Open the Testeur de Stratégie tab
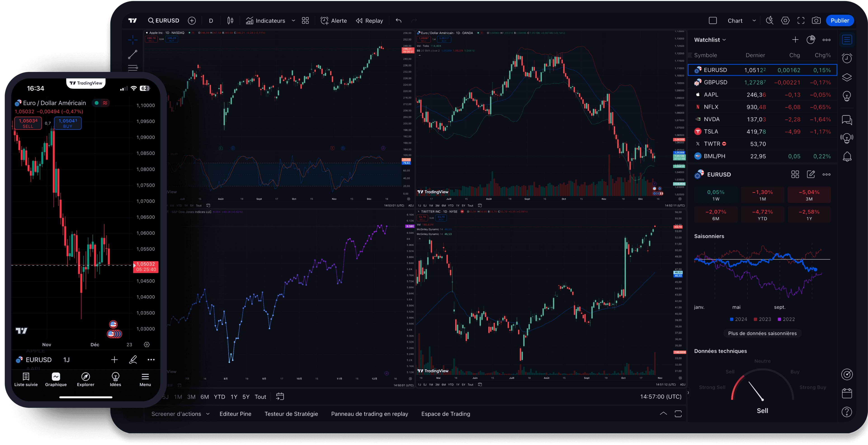868x445 pixels. 291,414
